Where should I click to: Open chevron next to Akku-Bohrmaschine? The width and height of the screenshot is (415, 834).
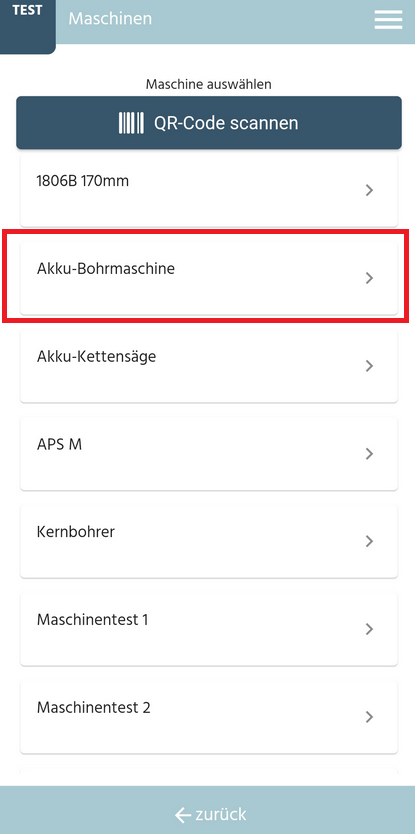(370, 278)
